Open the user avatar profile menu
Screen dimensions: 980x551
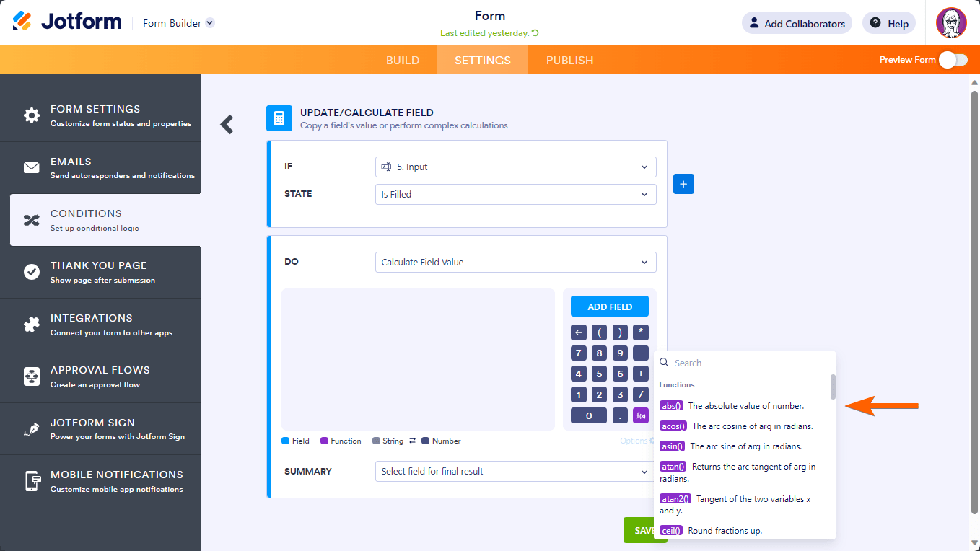(951, 23)
